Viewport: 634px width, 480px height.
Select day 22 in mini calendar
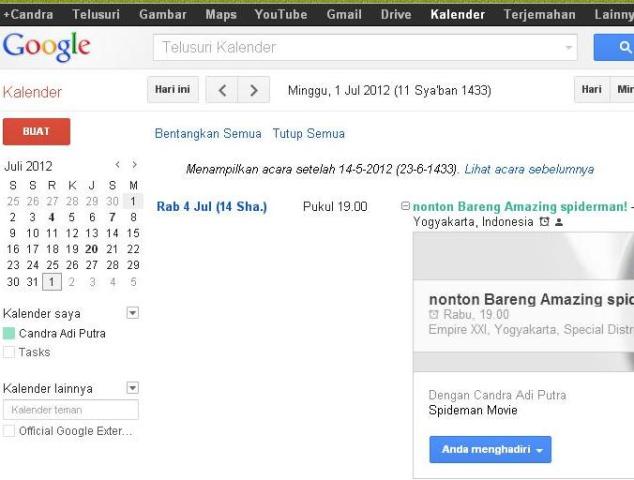tap(133, 249)
